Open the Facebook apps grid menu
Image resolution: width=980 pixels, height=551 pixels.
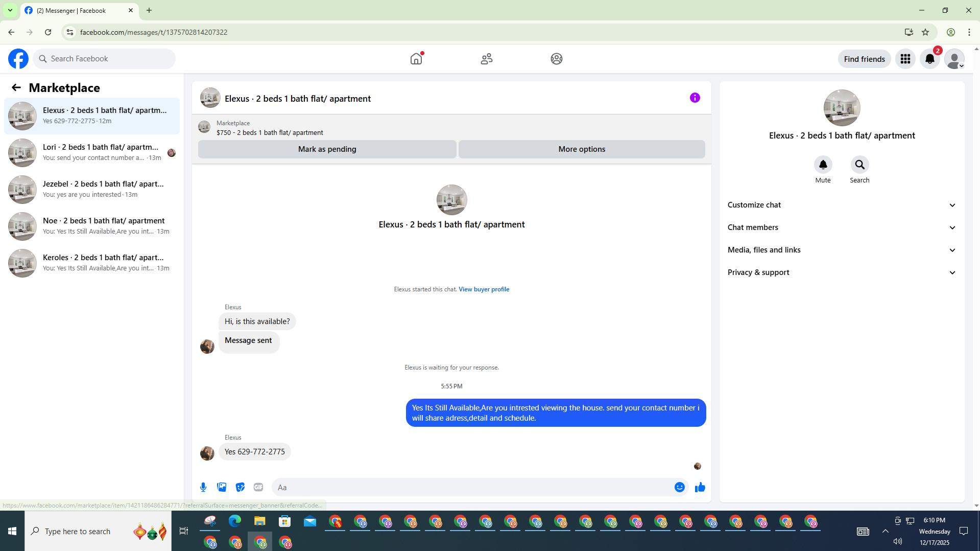pyautogui.click(x=905, y=59)
